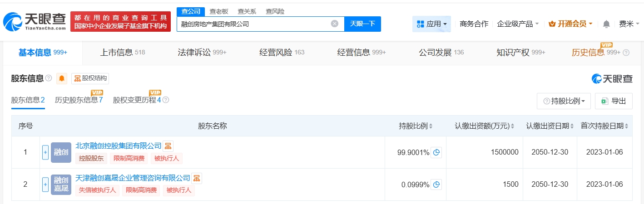Click help icon next to 股东信息 title
This screenshot has width=644, height=204.
[x=49, y=78]
